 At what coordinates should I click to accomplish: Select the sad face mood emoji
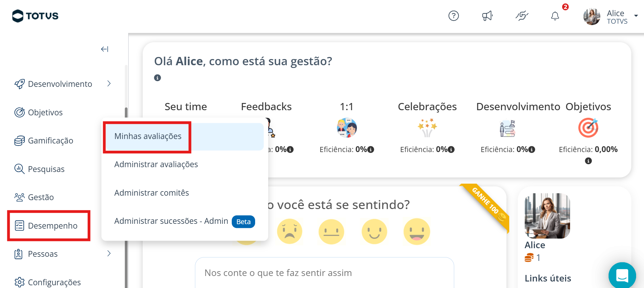(x=290, y=231)
